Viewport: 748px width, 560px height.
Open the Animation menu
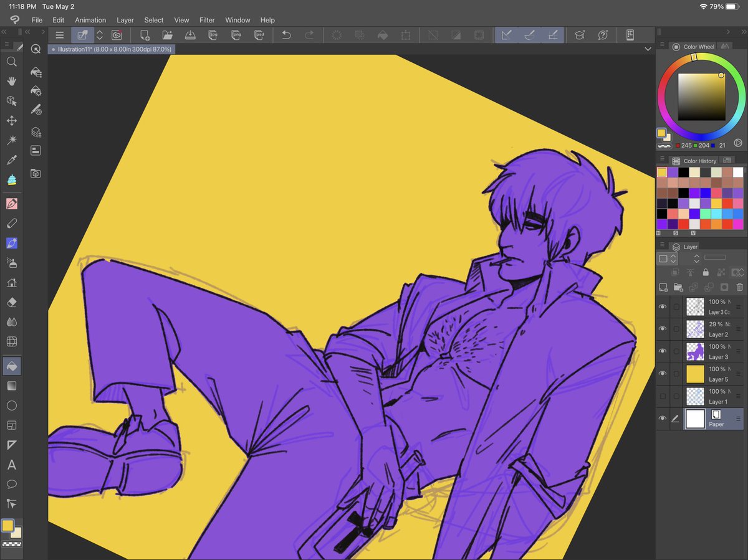point(90,20)
